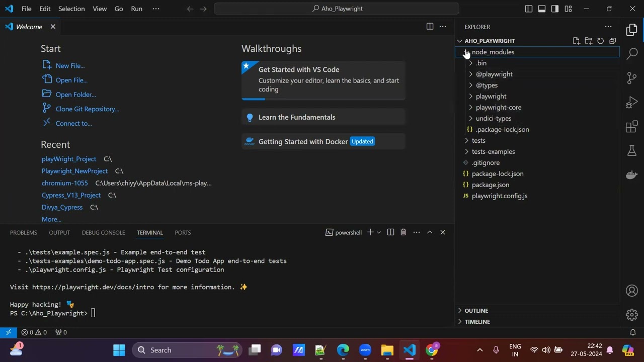The height and width of the screenshot is (362, 644).
Task: Toggle the secondary side bar layout button
Action: pos(555,9)
